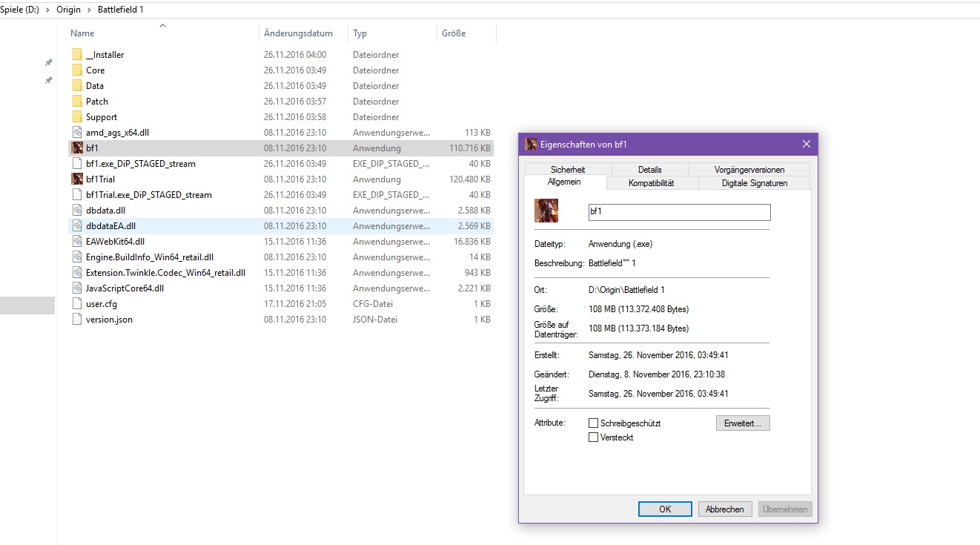Screen dimensions: 980x545
Task: Click the amd_ags_x64.dll file icon
Action: 78,133
